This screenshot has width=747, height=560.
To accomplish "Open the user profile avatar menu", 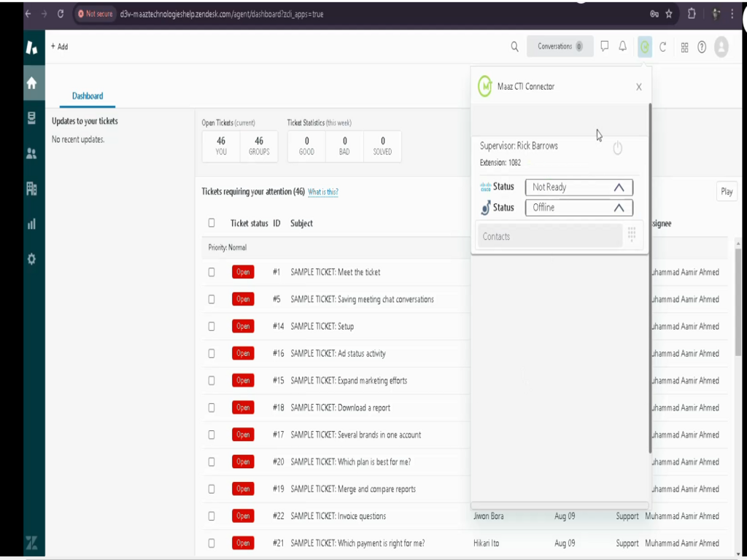I will pos(721,47).
